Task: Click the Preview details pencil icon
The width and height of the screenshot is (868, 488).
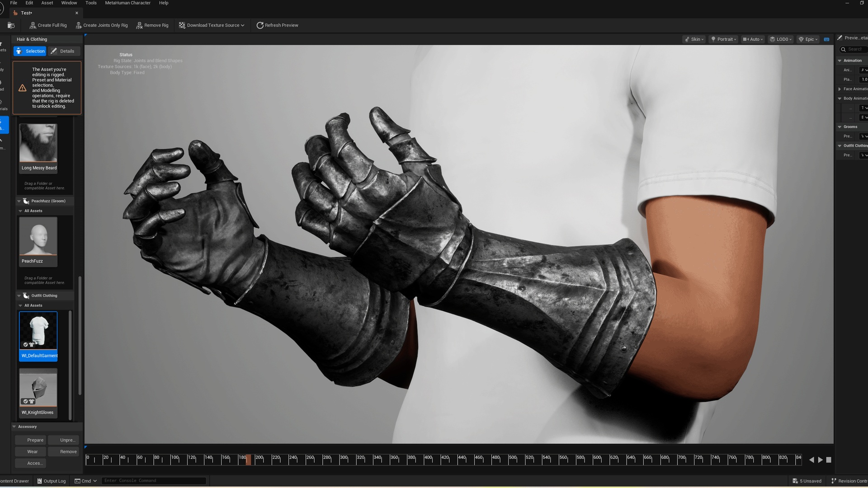Action: pos(840,38)
